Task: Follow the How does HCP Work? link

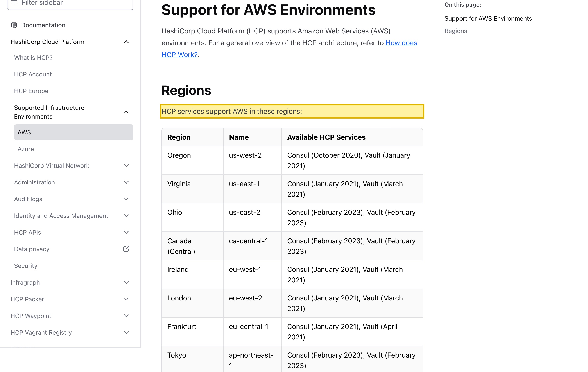Action: (x=401, y=43)
